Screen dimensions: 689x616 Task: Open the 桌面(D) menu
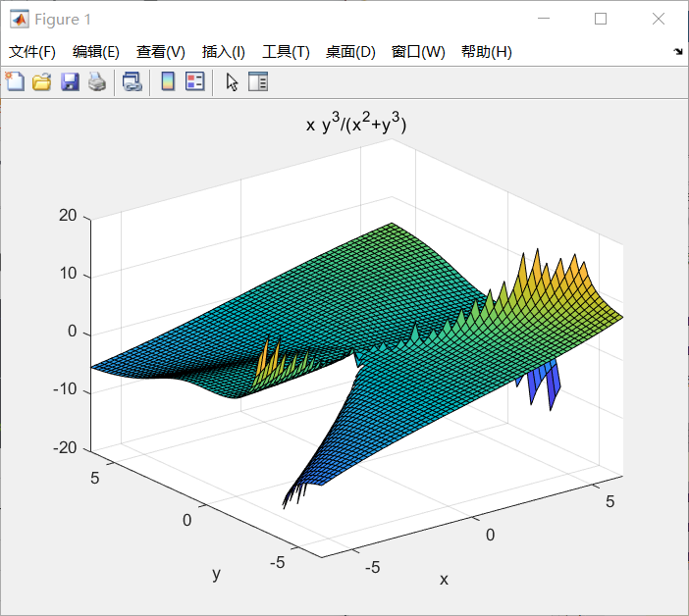coord(350,52)
